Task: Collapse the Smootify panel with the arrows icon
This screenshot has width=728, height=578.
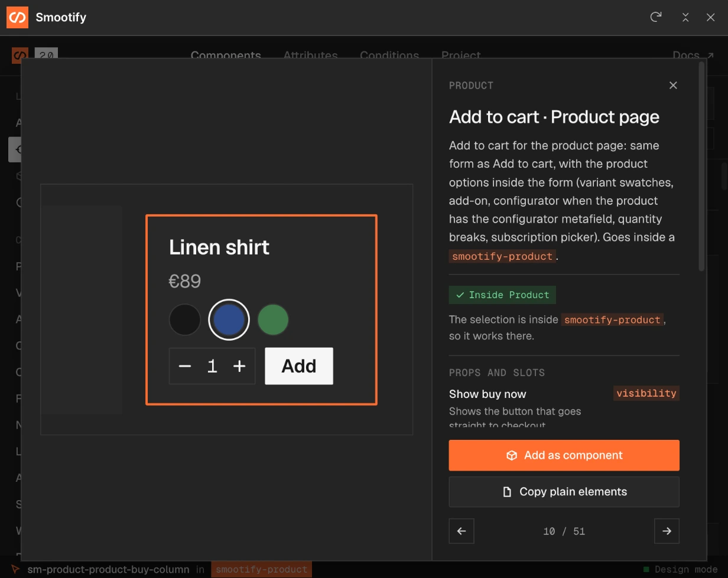Action: (685, 17)
